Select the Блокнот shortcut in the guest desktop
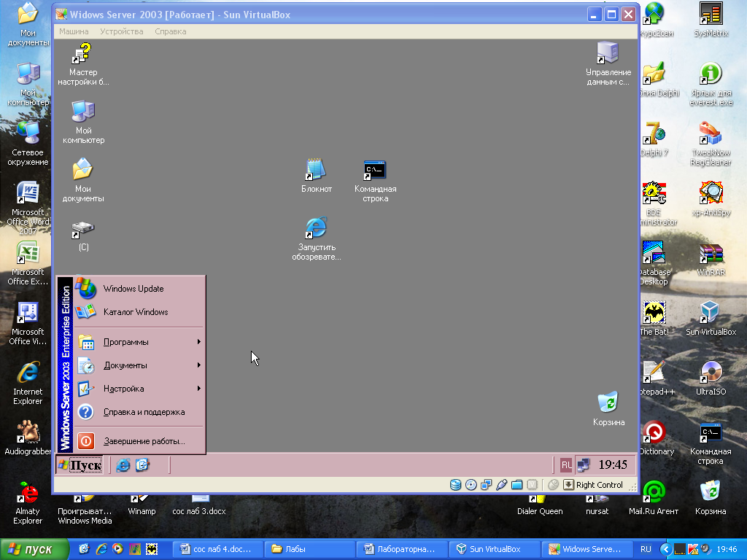Image resolution: width=747 pixels, height=560 pixels. click(317, 176)
